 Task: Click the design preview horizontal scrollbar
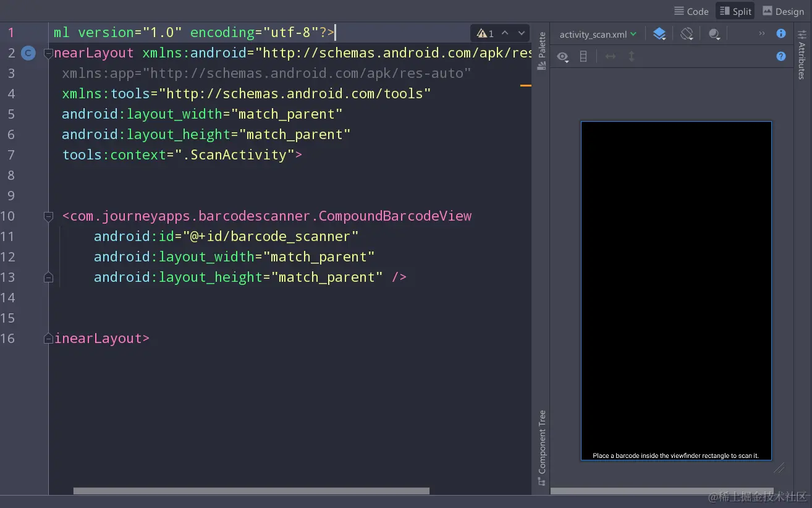coord(662,491)
